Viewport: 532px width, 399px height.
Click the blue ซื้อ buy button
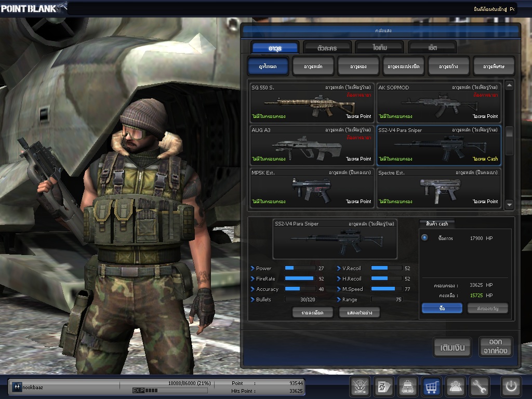[442, 308]
